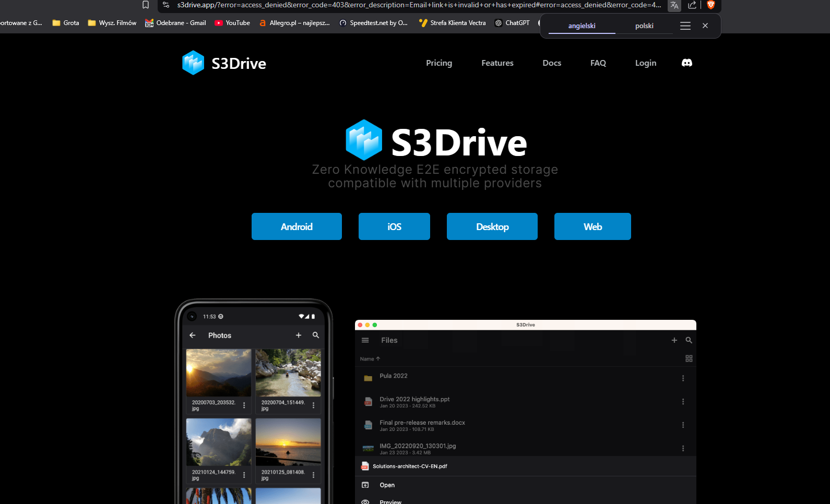
Task: Open the Pula 2022 folder
Action: (526, 378)
